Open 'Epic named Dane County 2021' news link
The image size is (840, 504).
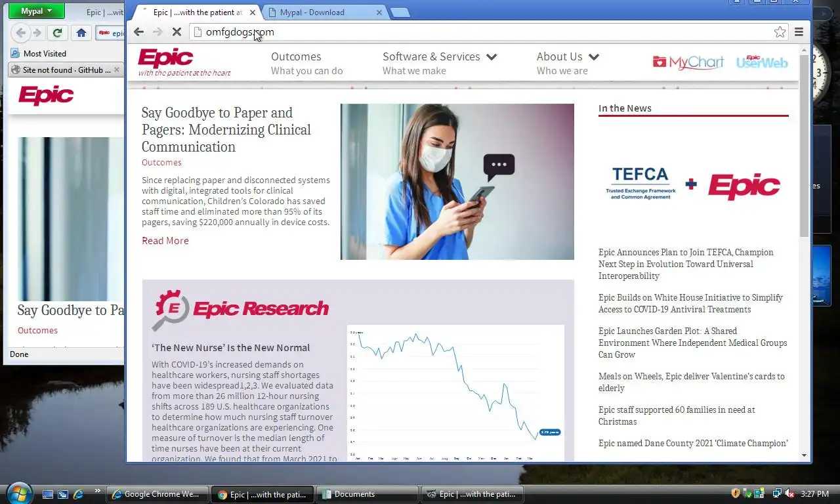tap(693, 443)
